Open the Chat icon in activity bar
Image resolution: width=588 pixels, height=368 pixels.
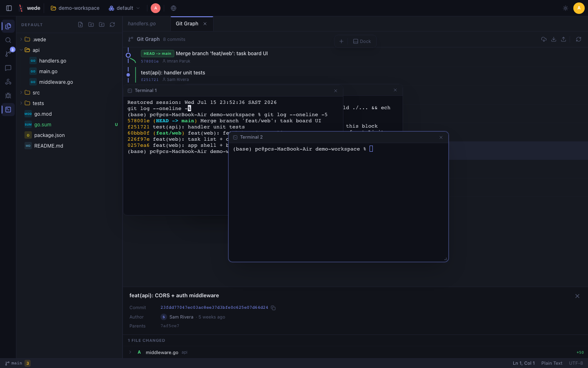click(x=8, y=68)
